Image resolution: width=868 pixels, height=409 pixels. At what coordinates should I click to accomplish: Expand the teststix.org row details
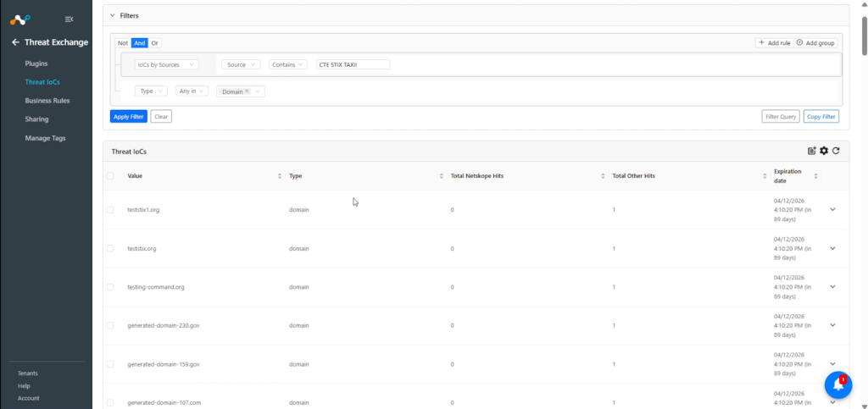(832, 248)
